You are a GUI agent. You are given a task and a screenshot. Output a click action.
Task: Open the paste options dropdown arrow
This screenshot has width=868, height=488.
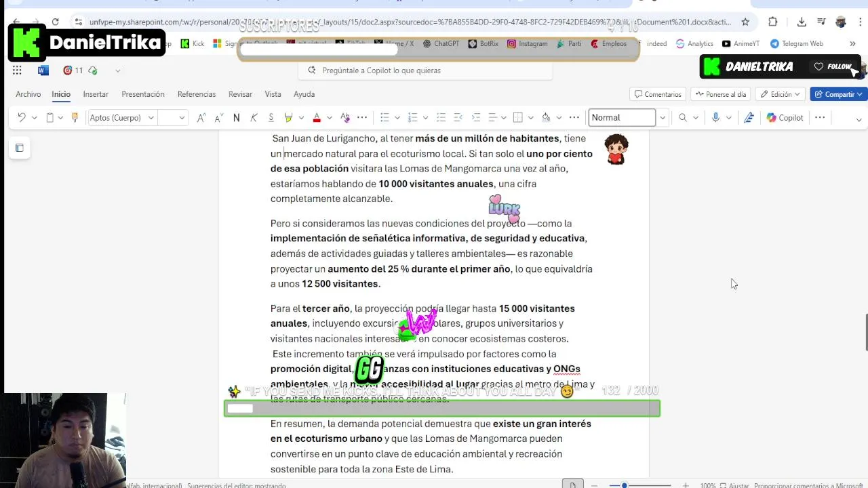pyautogui.click(x=60, y=118)
